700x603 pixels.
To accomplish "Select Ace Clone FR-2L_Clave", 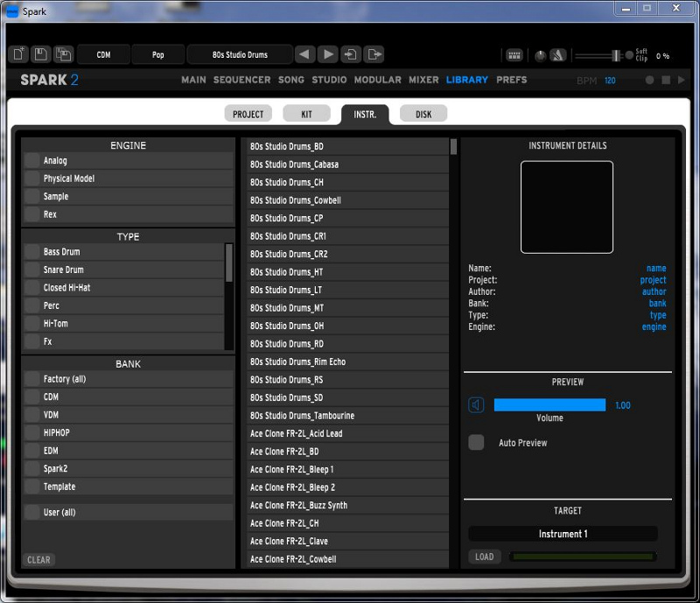I will tap(347, 541).
